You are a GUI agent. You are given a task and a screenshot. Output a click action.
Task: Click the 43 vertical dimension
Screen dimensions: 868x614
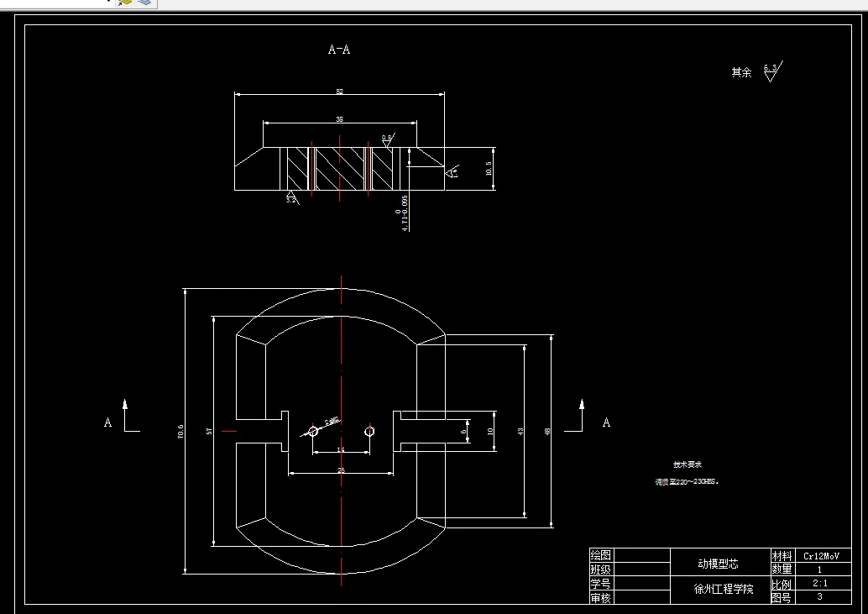click(520, 431)
